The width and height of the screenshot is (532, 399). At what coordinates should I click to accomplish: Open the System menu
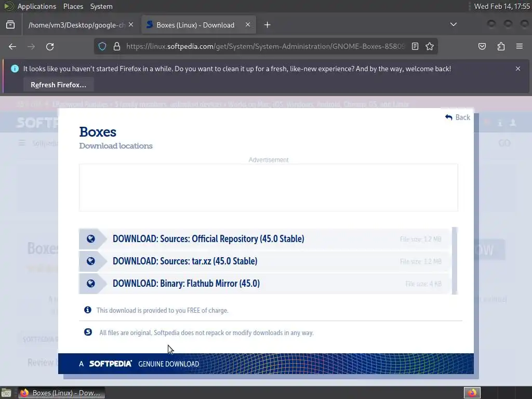[101, 6]
